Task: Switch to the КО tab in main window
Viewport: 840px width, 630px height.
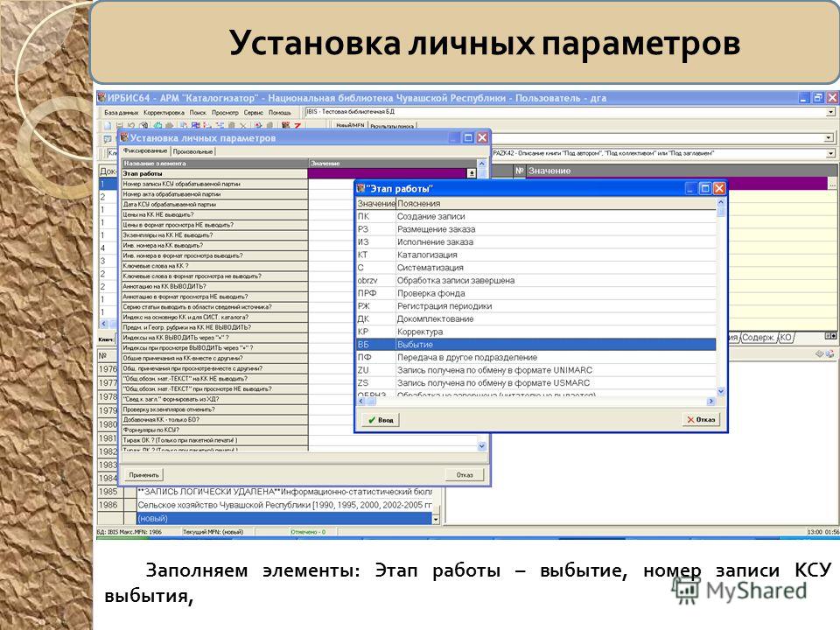Action: [786, 338]
